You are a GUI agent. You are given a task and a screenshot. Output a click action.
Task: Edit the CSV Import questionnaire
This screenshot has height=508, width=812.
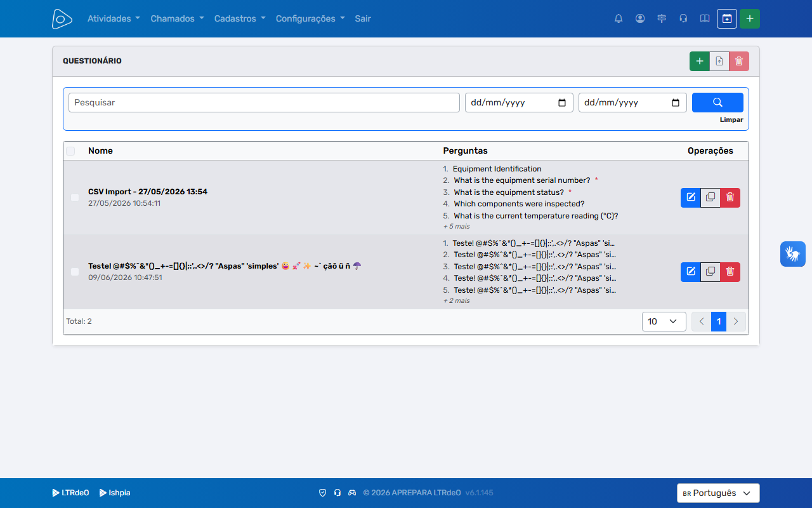691,197
